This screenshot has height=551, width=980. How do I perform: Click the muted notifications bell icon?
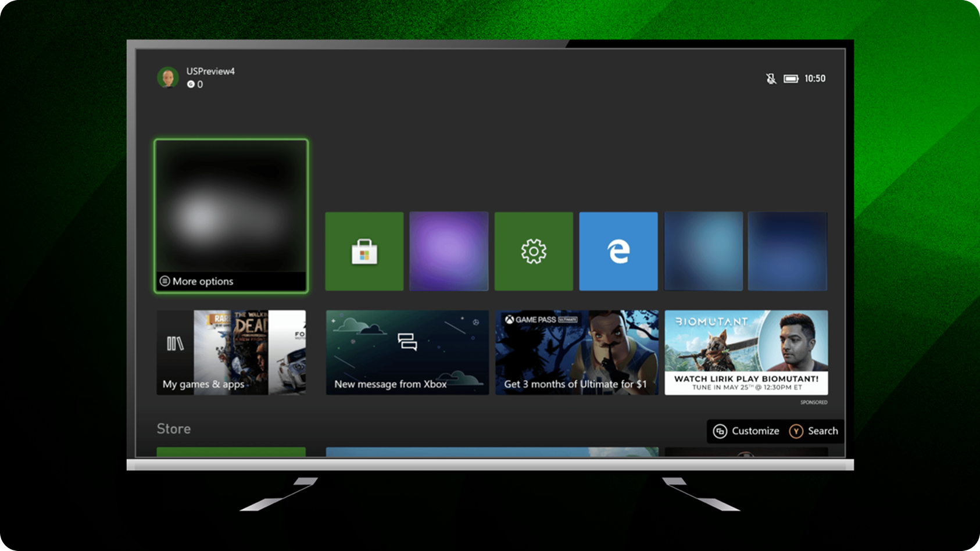[771, 78]
